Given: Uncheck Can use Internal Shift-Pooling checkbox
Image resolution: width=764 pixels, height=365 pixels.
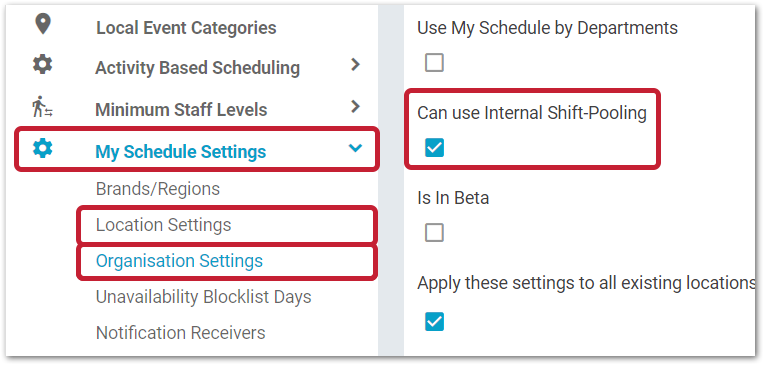Looking at the screenshot, I should pos(434,147).
